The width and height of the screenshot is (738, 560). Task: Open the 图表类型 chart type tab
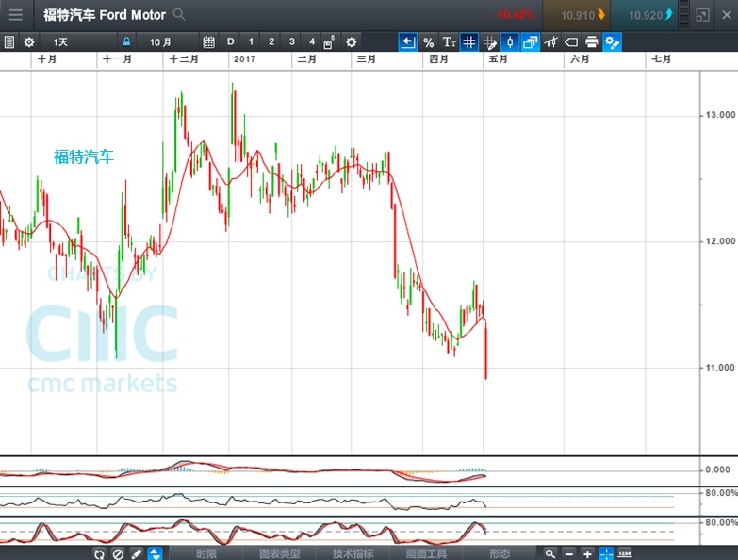(280, 553)
